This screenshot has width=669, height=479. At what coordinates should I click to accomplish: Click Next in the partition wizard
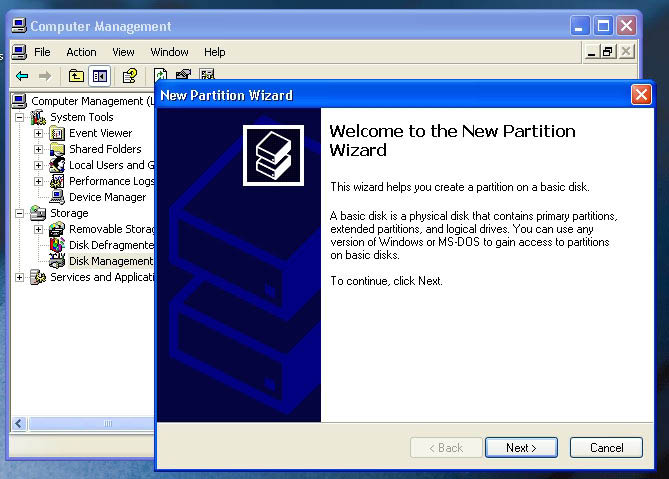[521, 447]
